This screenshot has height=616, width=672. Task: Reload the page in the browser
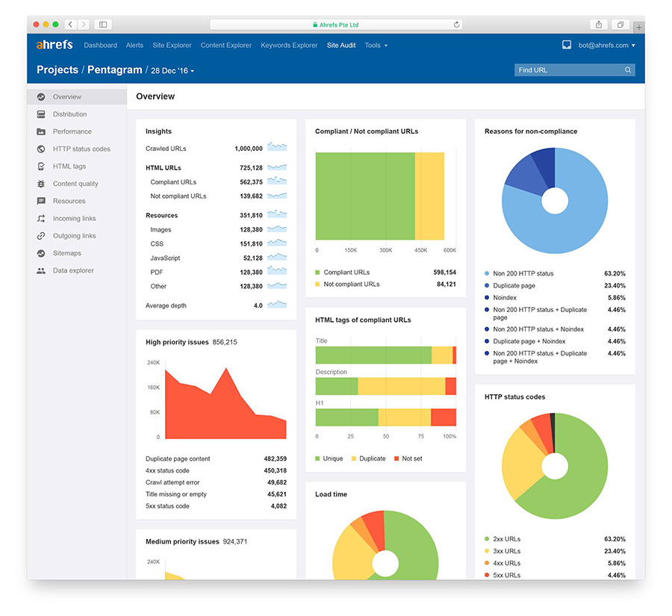(456, 25)
